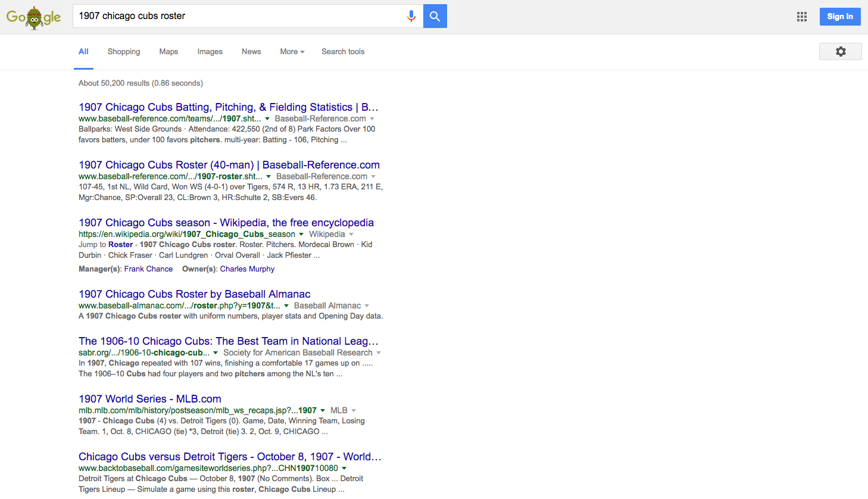868x499 pixels.
Task: Click 'About 50,200 results (0.86 seconds)' text
Action: 140,83
